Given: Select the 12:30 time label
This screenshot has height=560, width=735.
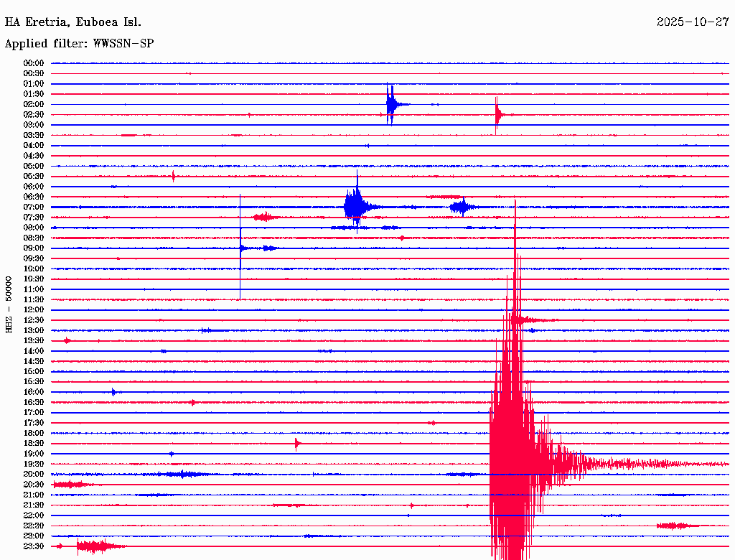Looking at the screenshot, I should [x=34, y=320].
